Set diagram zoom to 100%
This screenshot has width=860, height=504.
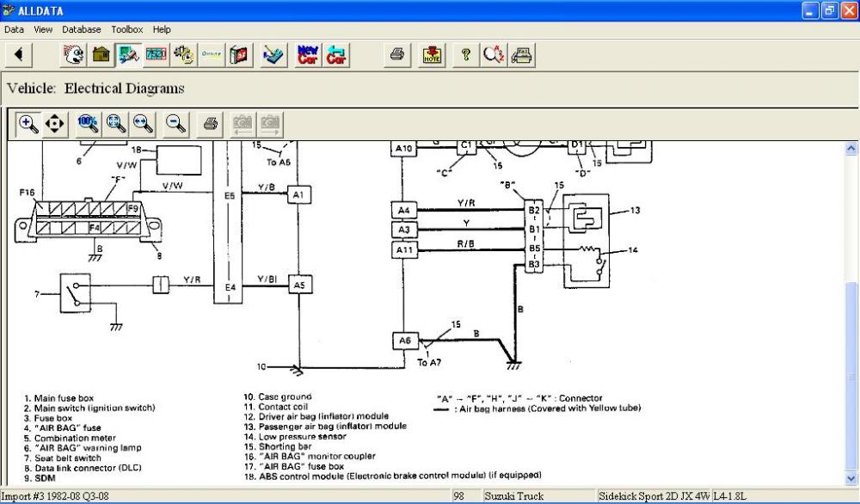(x=89, y=124)
